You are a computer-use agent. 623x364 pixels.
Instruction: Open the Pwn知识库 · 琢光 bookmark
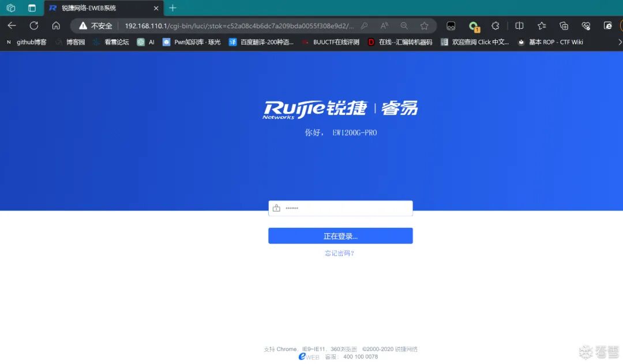192,42
